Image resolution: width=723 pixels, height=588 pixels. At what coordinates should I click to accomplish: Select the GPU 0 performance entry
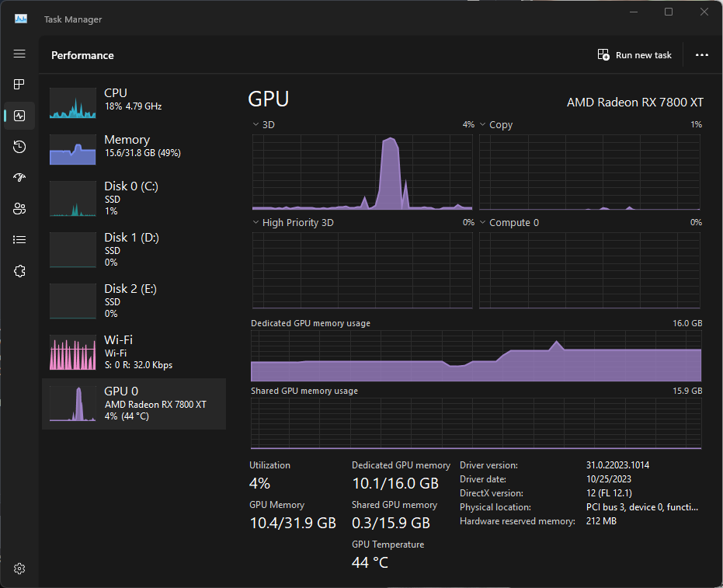[x=134, y=404]
